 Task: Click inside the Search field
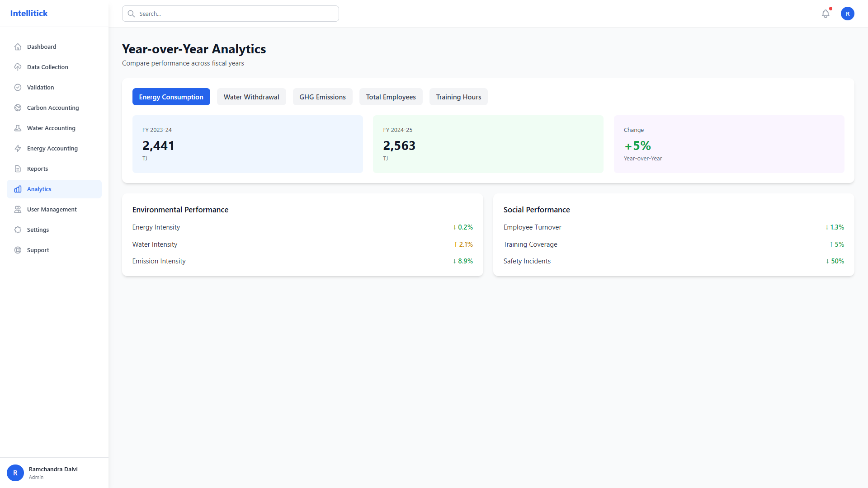coord(231,14)
